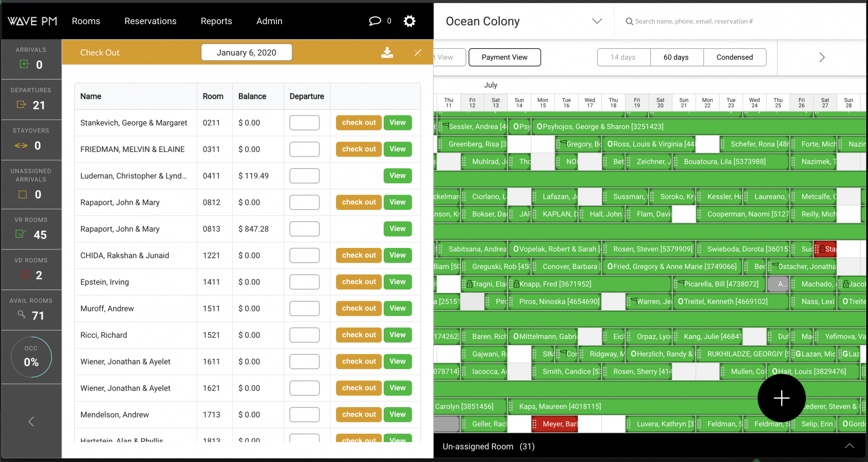Screen dimensions: 868x462
Task: Switch to the 60 days view
Action: (x=676, y=57)
